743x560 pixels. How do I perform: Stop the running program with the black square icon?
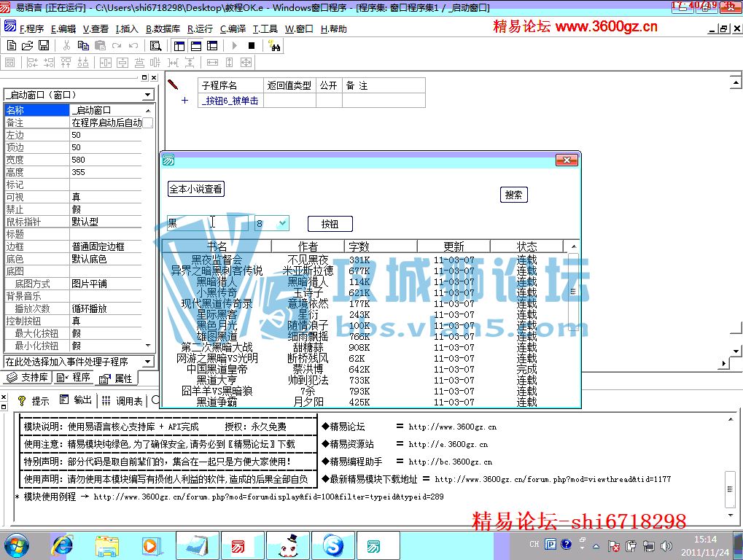[x=252, y=46]
